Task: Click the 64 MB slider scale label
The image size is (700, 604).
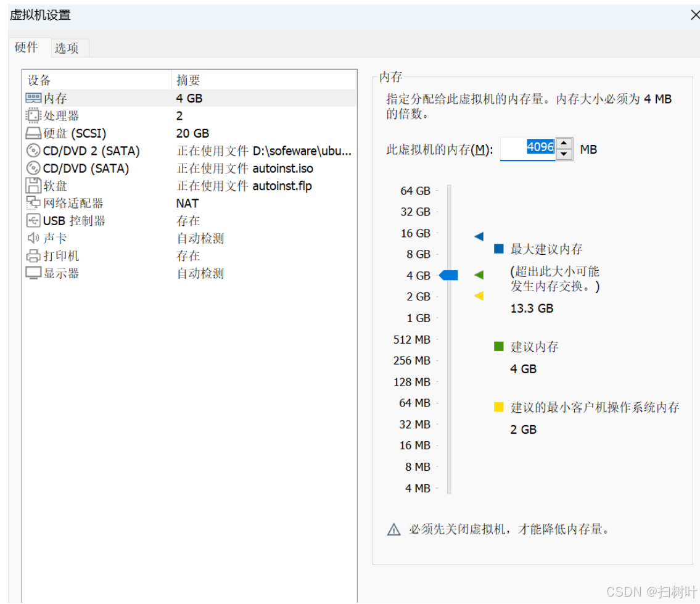Action: coord(414,403)
